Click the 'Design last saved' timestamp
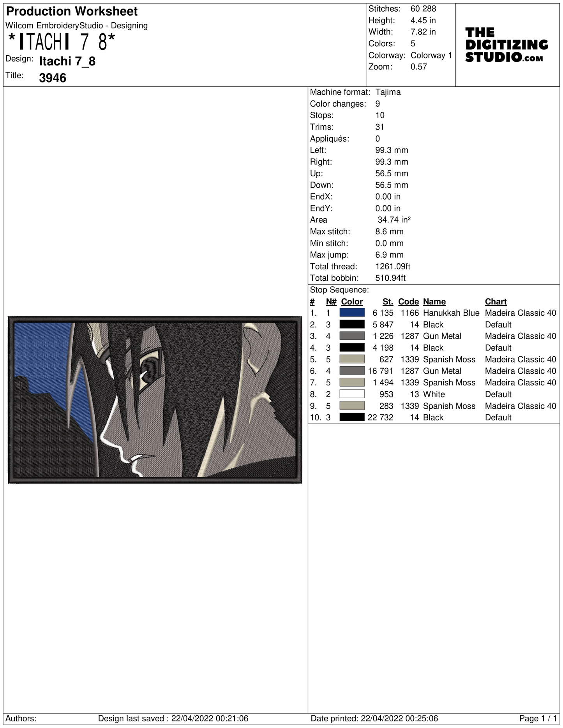Screen dimensions: 563x728 point(173,718)
